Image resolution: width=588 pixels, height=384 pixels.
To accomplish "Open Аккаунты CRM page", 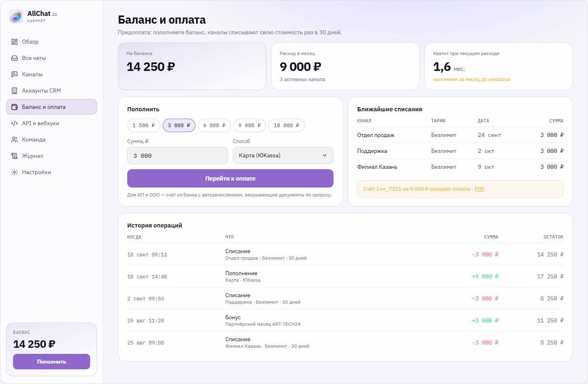I will pyautogui.click(x=51, y=90).
